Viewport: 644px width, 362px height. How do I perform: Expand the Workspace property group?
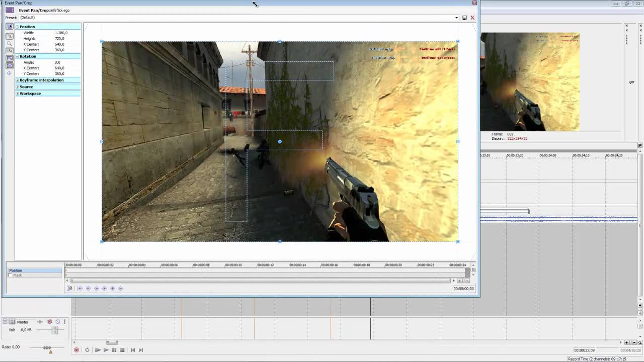(17, 94)
